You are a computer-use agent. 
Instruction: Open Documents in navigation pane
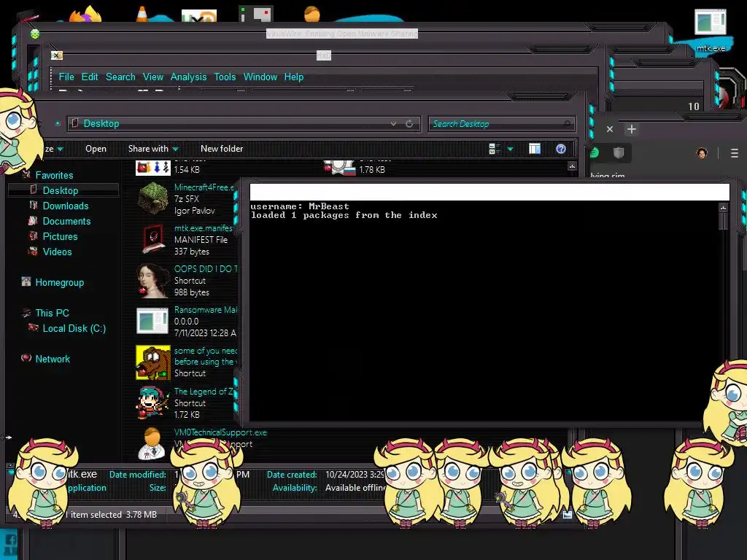66,221
